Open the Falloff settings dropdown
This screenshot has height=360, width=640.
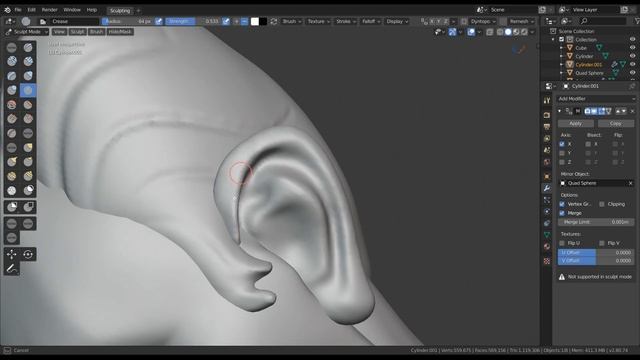click(371, 21)
